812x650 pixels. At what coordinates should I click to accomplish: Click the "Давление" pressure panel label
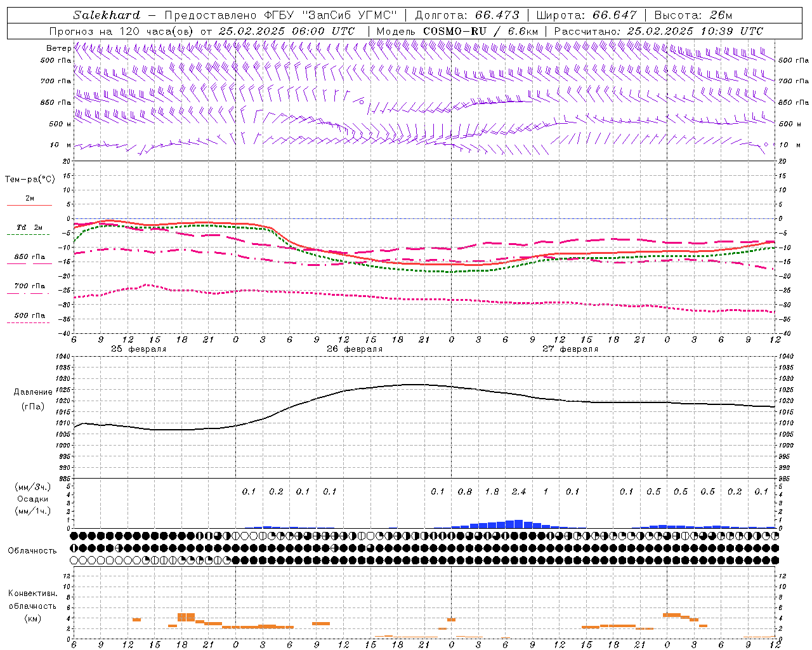[33, 392]
